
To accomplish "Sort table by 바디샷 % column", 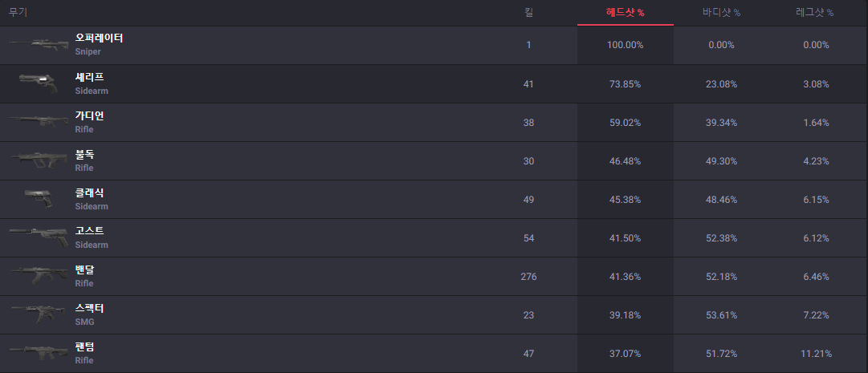I will coord(721,13).
